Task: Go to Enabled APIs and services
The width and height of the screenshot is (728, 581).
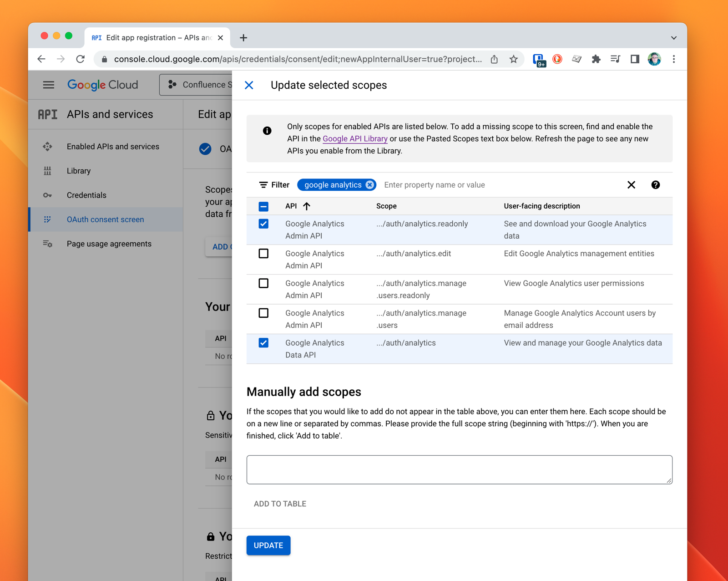Action: (x=113, y=147)
